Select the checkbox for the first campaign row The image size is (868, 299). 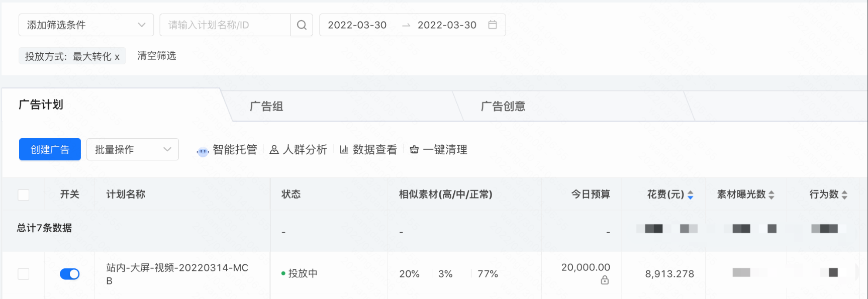[24, 274]
